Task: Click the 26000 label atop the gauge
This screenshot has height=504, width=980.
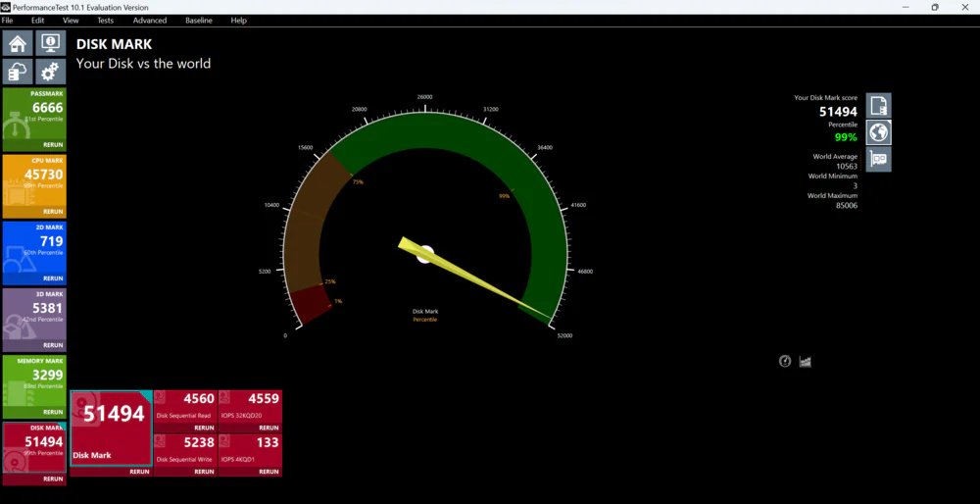Action: point(424,97)
